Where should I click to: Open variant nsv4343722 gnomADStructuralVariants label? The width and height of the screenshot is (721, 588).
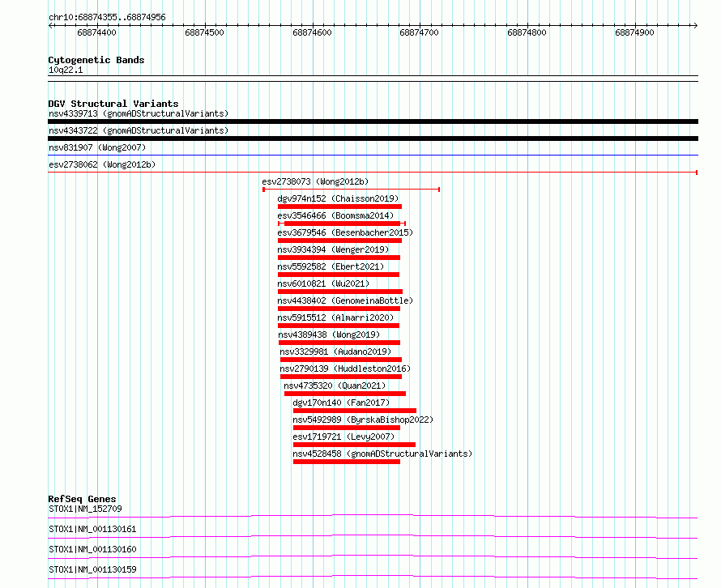(139, 130)
